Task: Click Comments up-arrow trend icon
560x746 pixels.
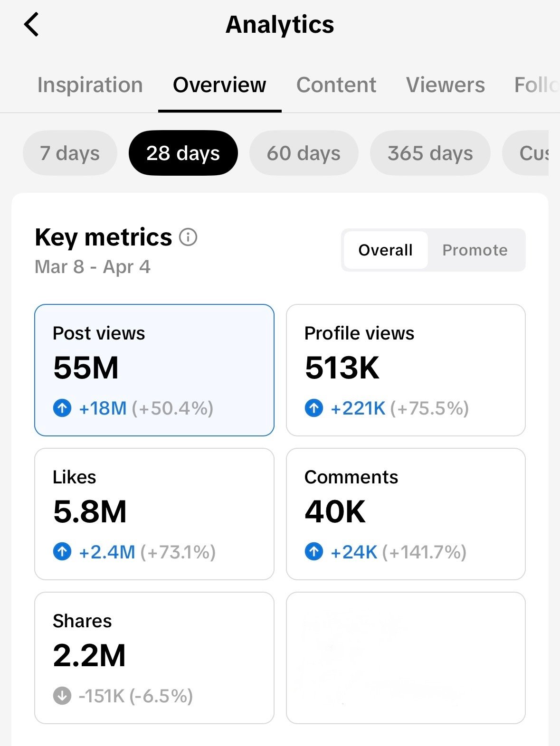Action: 313,552
